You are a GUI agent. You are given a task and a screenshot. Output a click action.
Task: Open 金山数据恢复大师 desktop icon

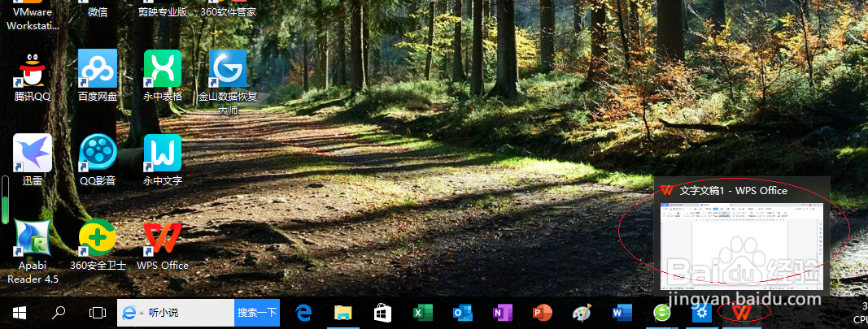click(x=228, y=82)
